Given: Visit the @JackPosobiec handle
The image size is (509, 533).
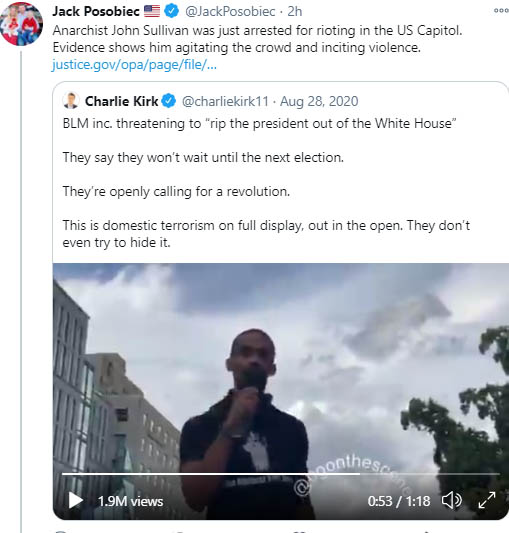Looking at the screenshot, I should 230,12.
